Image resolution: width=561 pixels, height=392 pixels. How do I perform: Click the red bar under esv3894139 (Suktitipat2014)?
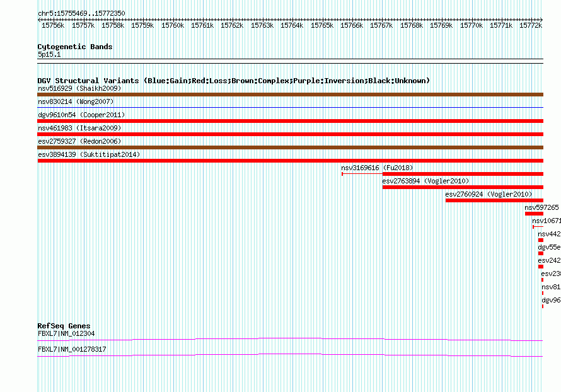(290, 161)
